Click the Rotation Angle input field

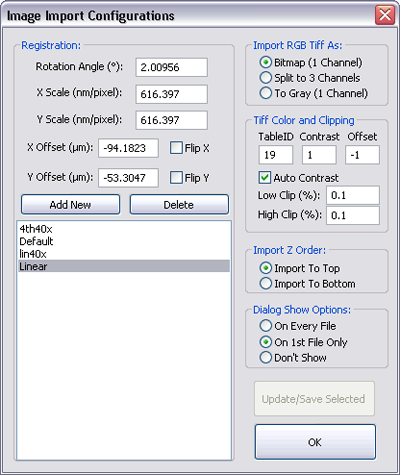point(171,67)
